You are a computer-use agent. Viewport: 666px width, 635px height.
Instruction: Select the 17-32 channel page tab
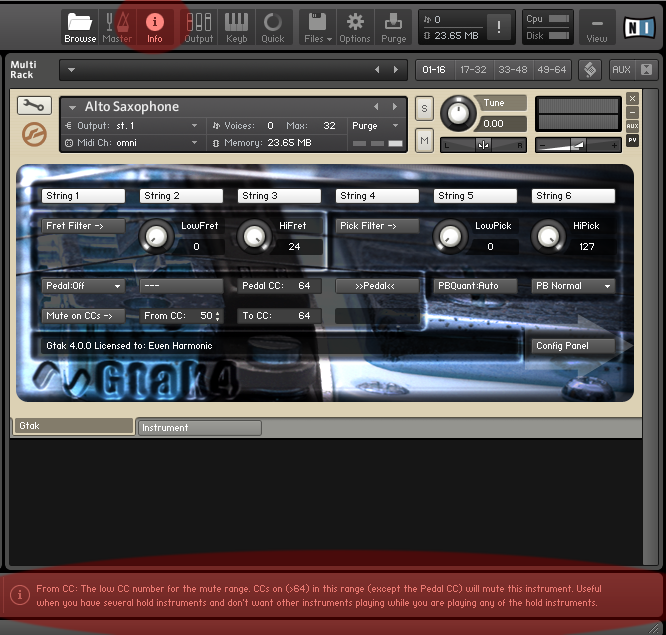tap(472, 70)
